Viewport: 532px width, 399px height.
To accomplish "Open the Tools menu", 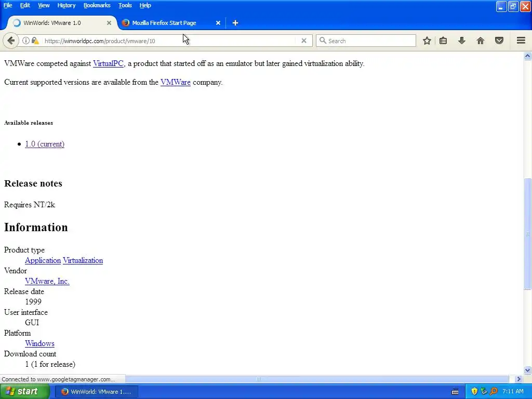I will coord(125,5).
